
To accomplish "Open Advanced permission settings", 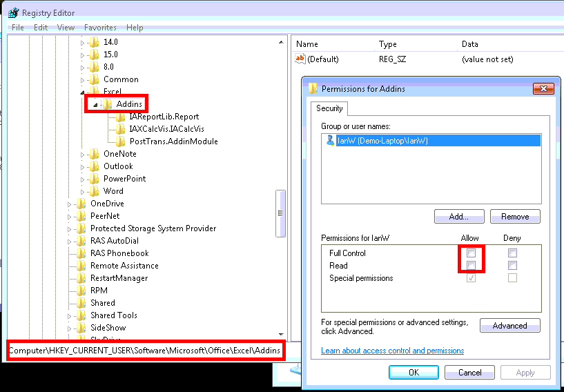I will pyautogui.click(x=509, y=326).
